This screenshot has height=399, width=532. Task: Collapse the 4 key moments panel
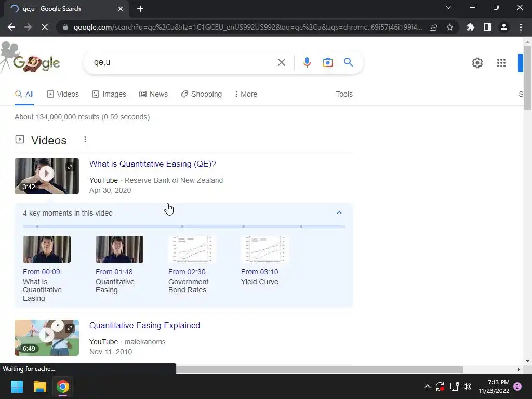[x=339, y=212]
